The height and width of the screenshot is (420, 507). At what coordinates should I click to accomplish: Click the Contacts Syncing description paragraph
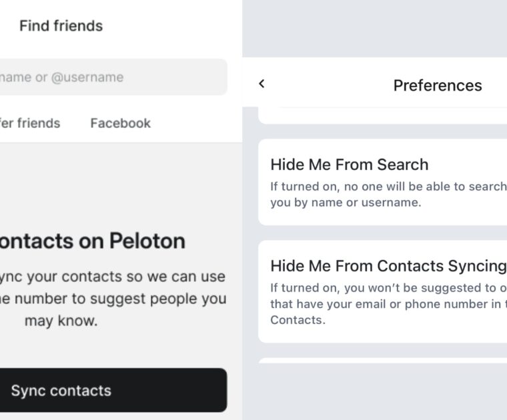[387, 304]
